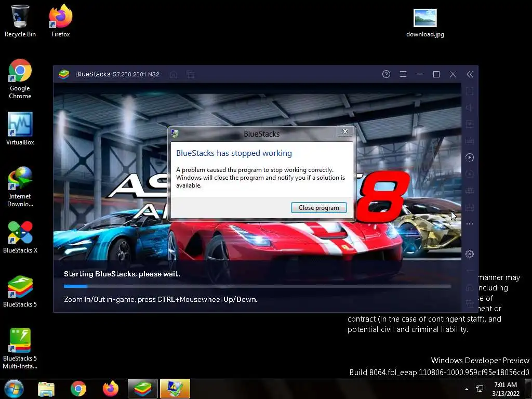Open File Explorer from the taskbar
The height and width of the screenshot is (399, 532).
click(46, 389)
